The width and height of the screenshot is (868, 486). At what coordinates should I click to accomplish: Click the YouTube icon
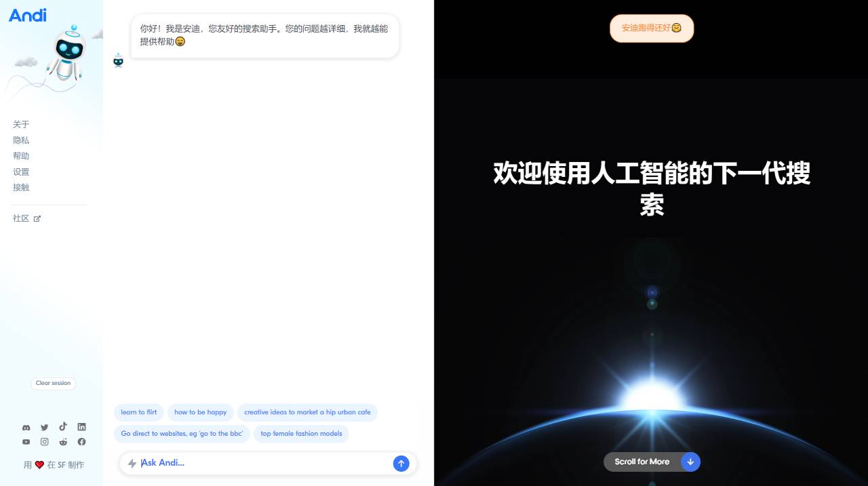(26, 441)
